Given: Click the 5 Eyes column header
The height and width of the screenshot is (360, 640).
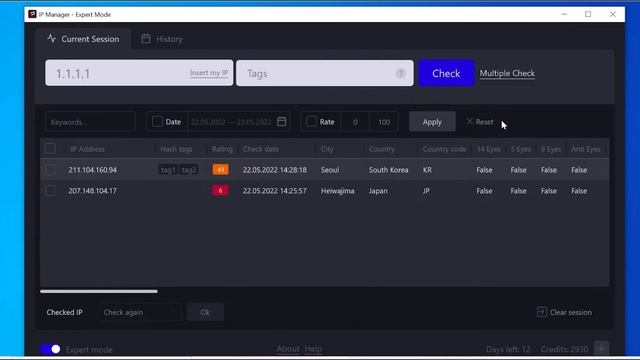Looking at the screenshot, I should [x=520, y=149].
